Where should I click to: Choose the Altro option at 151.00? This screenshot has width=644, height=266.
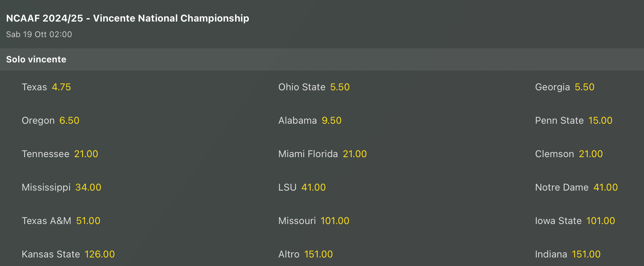point(306,254)
